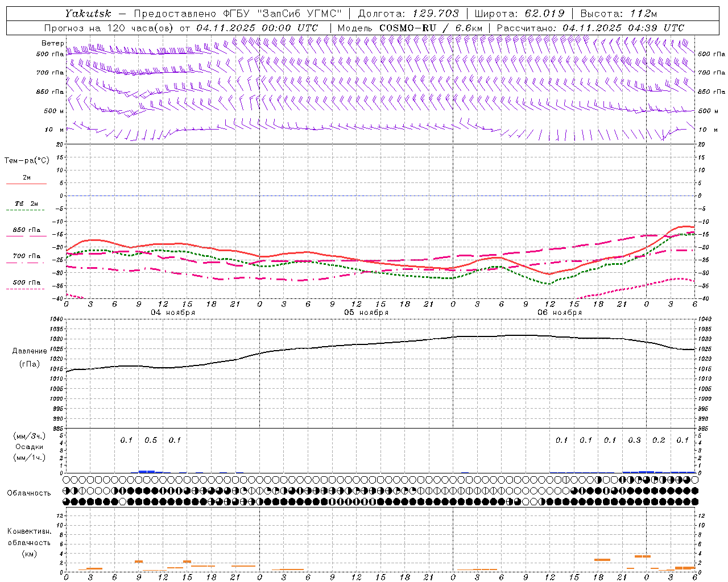Screen dimensions: 728x582
Task: Click the (мм/1ч.) precipitation unit label
Action: (x=30, y=458)
